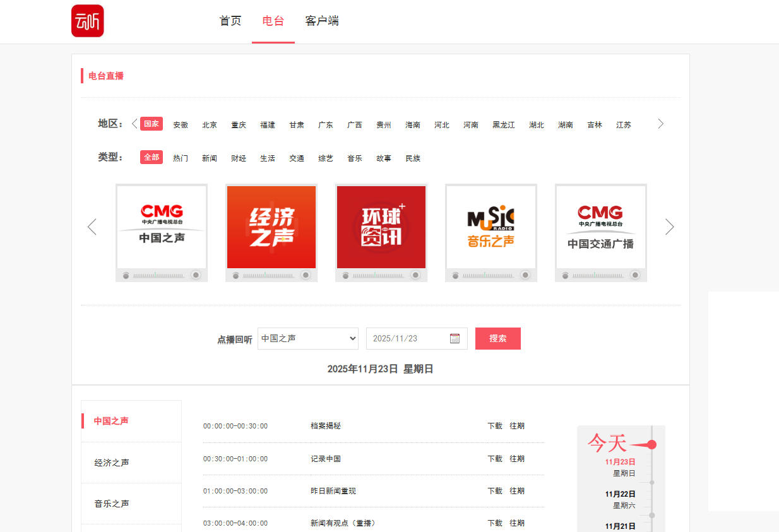View 往期 of 档案揭秘
Screen dimensions: 779x532
pyautogui.click(x=517, y=426)
